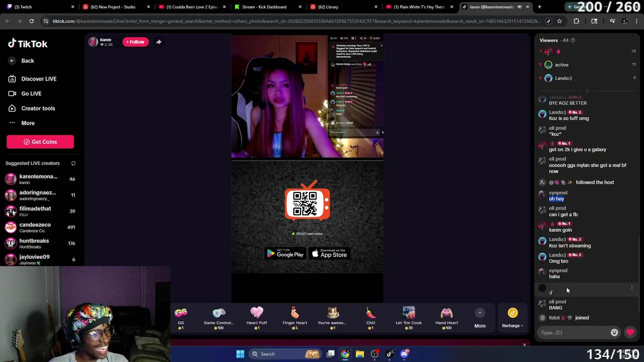The width and height of the screenshot is (644, 362).
Task: Switch to Coulda Been Love YouTube tab
Action: pos(192,7)
